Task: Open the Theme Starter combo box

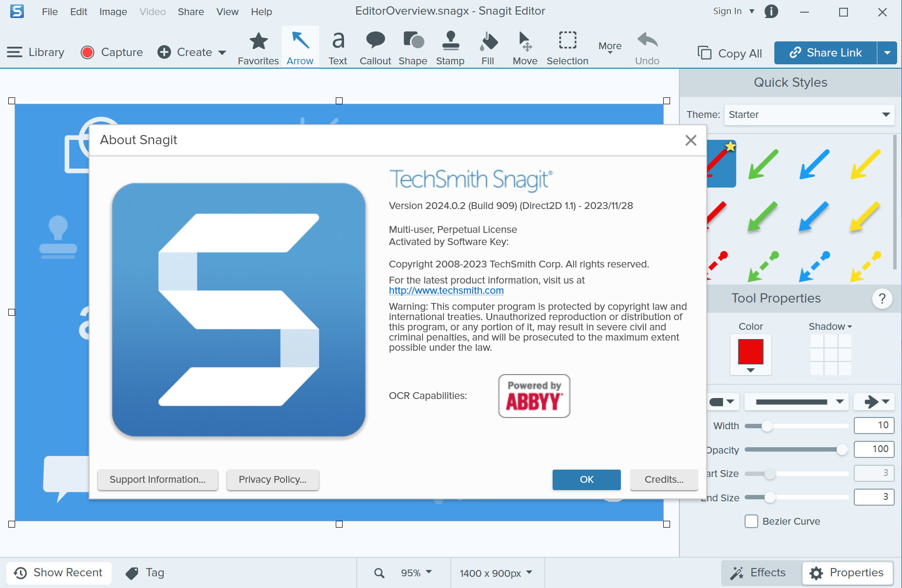Action: tap(809, 114)
